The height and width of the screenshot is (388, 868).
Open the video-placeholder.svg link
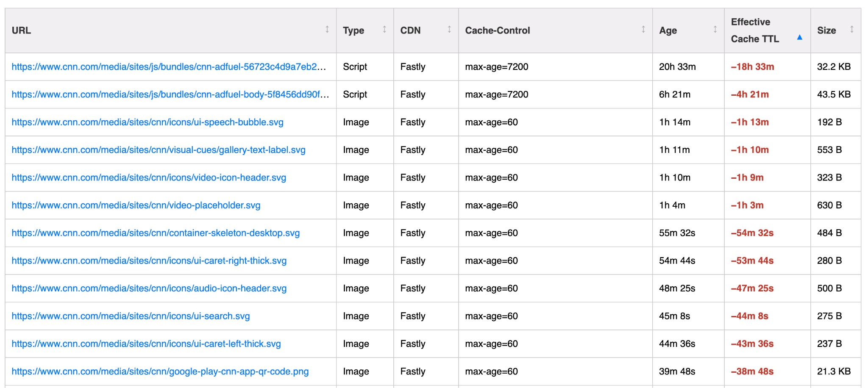point(136,205)
